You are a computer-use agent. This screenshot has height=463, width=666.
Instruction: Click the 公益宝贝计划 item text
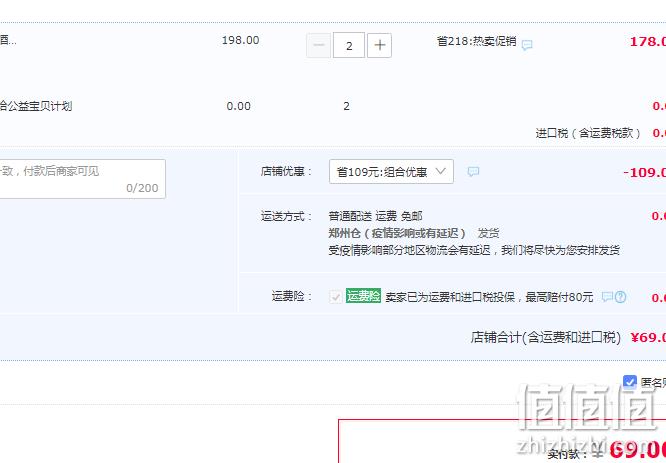pos(36,106)
